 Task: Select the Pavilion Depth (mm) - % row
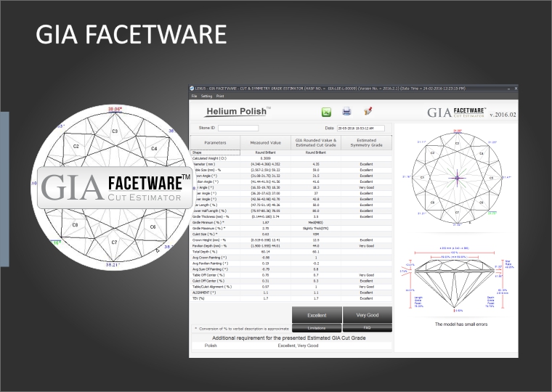(291, 246)
